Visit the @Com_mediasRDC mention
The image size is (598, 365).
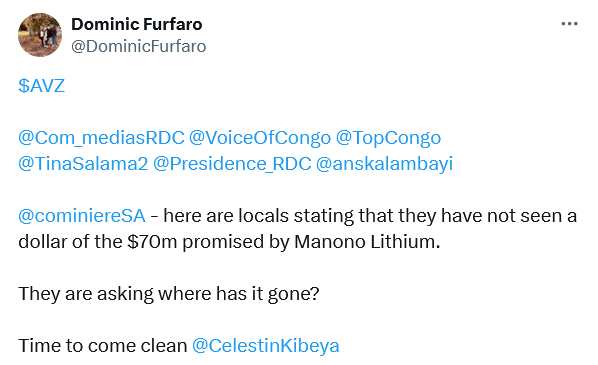tap(101, 138)
